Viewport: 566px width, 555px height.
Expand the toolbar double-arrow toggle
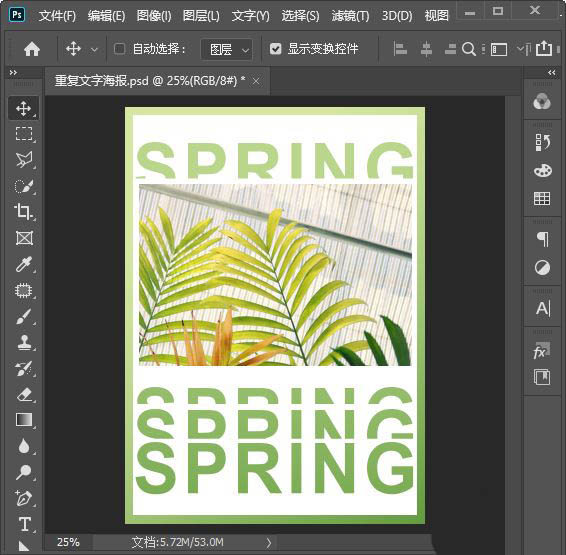[13, 73]
